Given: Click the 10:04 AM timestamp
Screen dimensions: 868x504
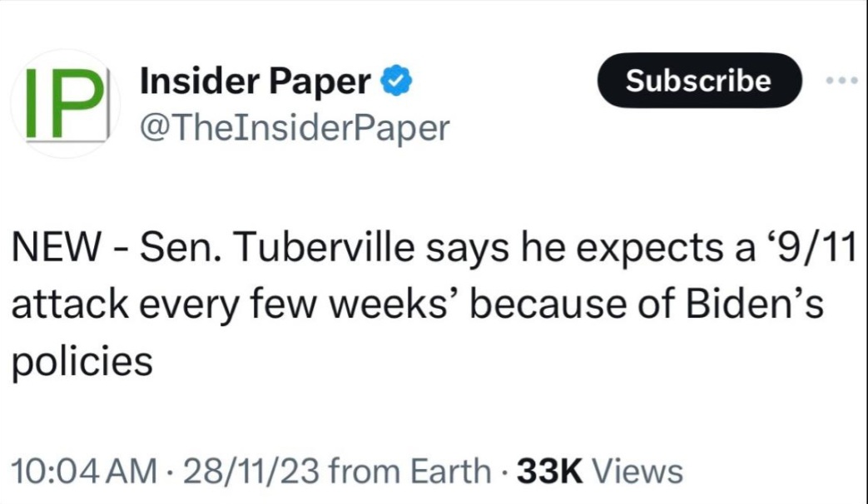Looking at the screenshot, I should (82, 472).
